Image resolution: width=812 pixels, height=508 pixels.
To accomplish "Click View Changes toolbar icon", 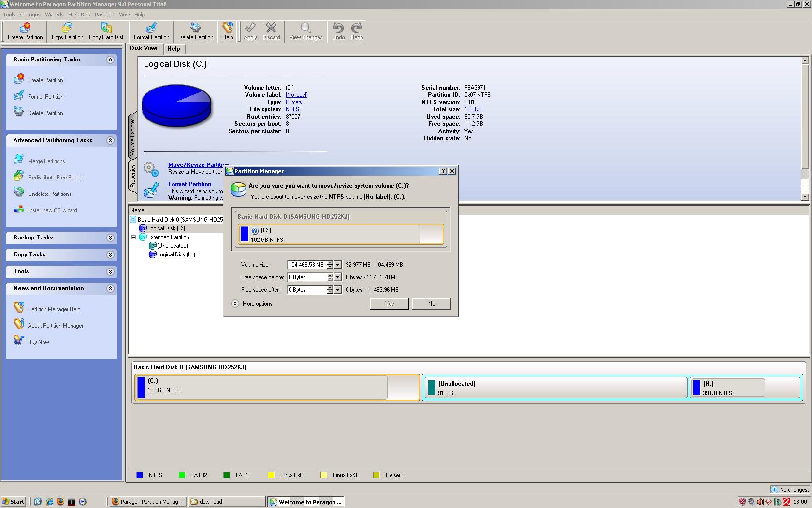I will [306, 31].
